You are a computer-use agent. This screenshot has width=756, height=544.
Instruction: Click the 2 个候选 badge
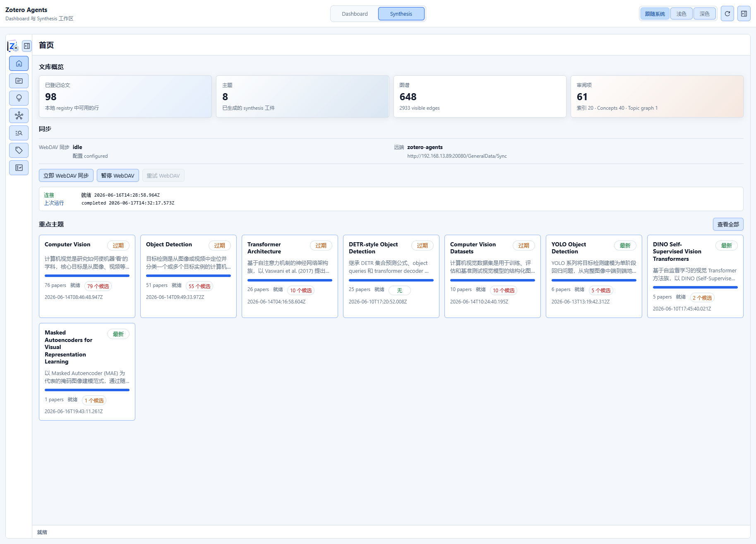[702, 298]
